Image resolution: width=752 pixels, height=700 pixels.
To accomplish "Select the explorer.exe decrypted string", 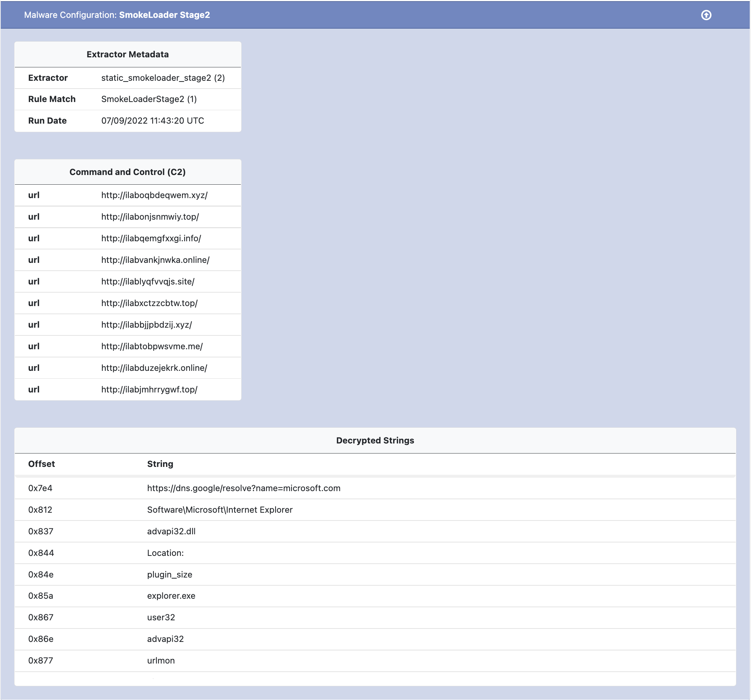I will point(171,596).
